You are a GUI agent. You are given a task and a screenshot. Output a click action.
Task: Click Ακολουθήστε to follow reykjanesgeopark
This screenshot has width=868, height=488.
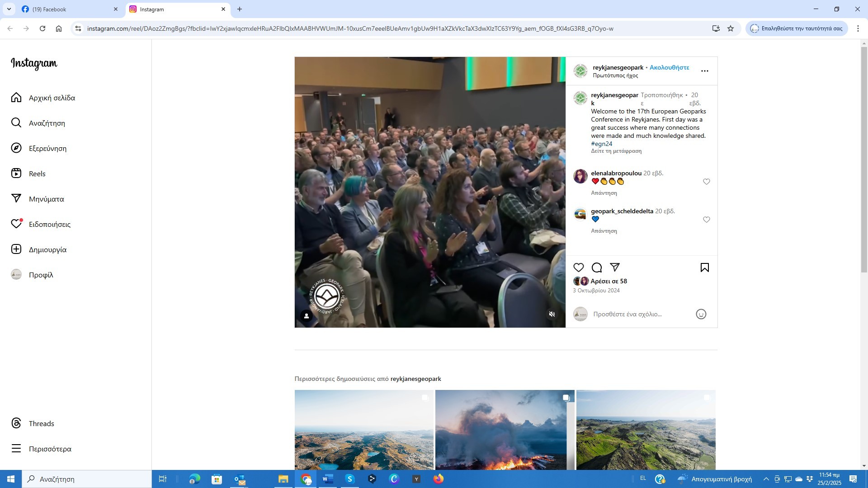click(x=669, y=67)
